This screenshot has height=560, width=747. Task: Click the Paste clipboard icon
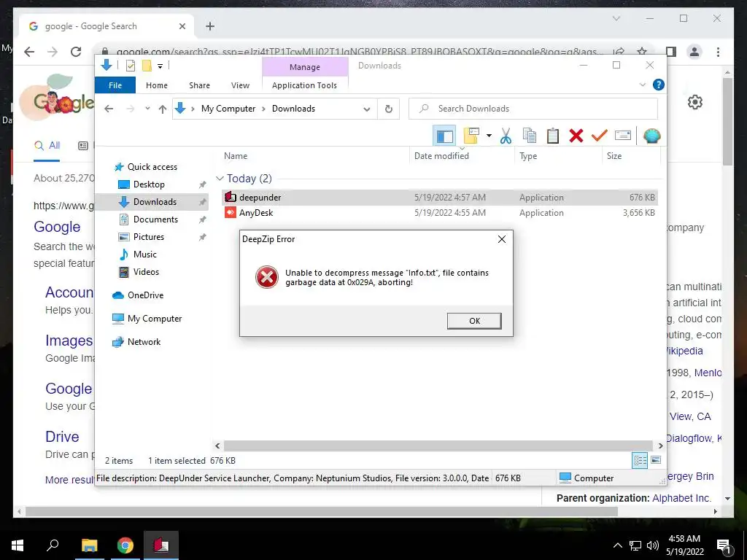point(553,136)
